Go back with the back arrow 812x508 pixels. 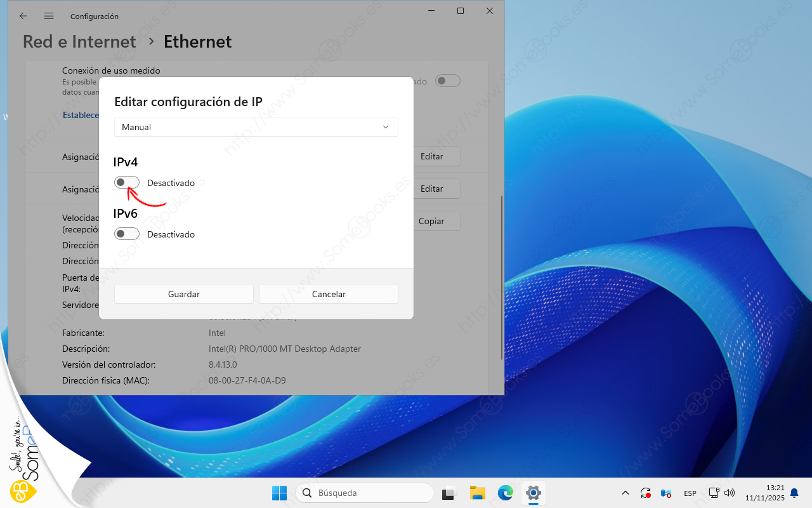point(23,16)
